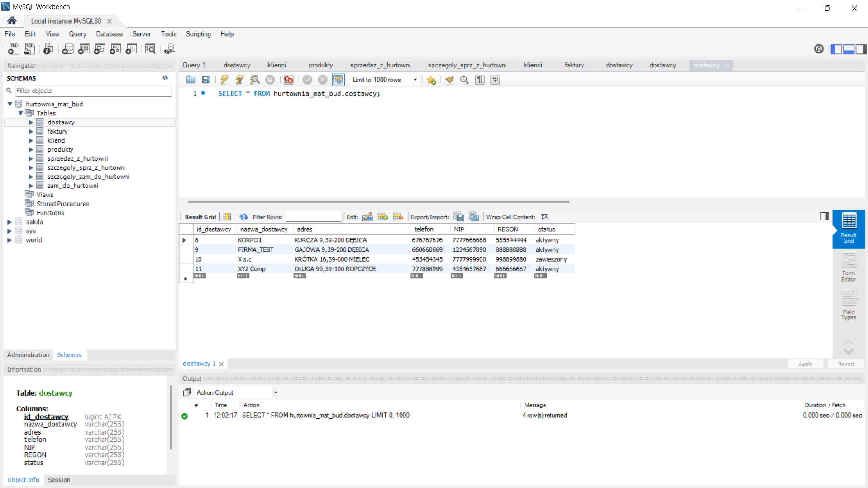Screen dimensions: 868x488
Task: Execute the SQL query with the lightning bolt icon
Action: click(x=224, y=80)
